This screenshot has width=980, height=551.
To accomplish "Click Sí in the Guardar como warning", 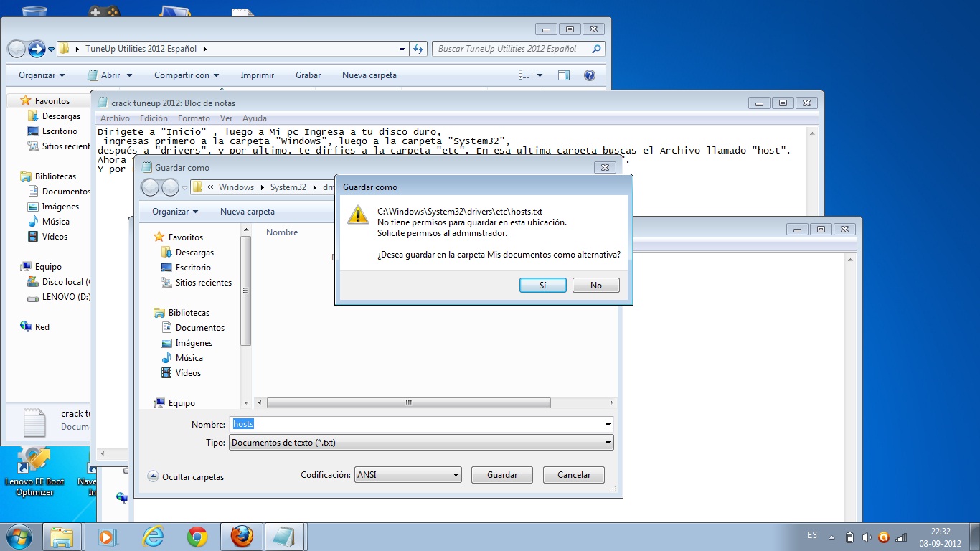I will point(542,285).
